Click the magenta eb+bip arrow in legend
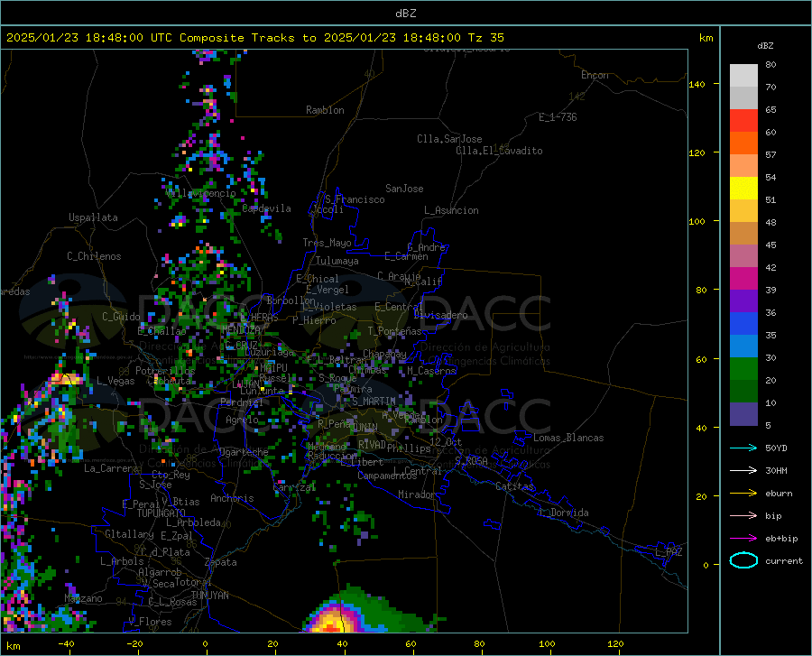The image size is (812, 656). point(743,539)
